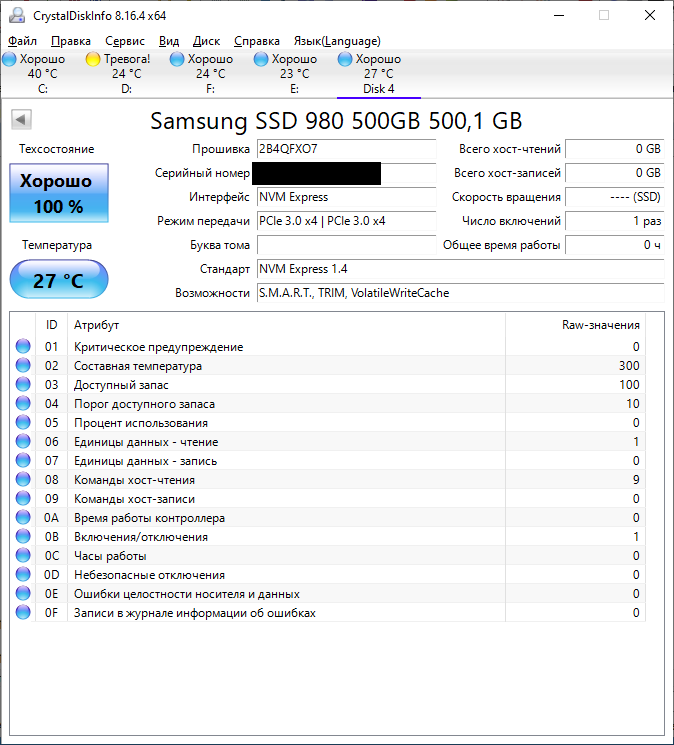Click the Хорошо 100 % health status button

click(x=59, y=193)
